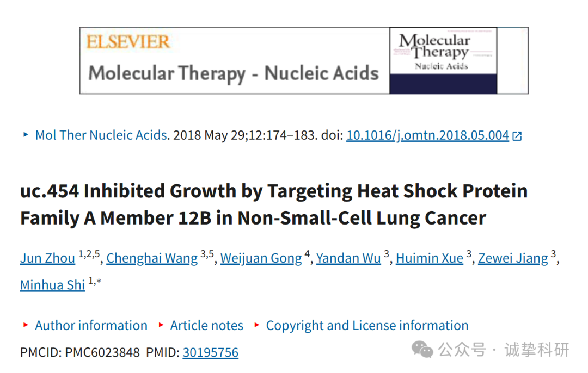Click the Huimin Xue author link

(x=430, y=258)
